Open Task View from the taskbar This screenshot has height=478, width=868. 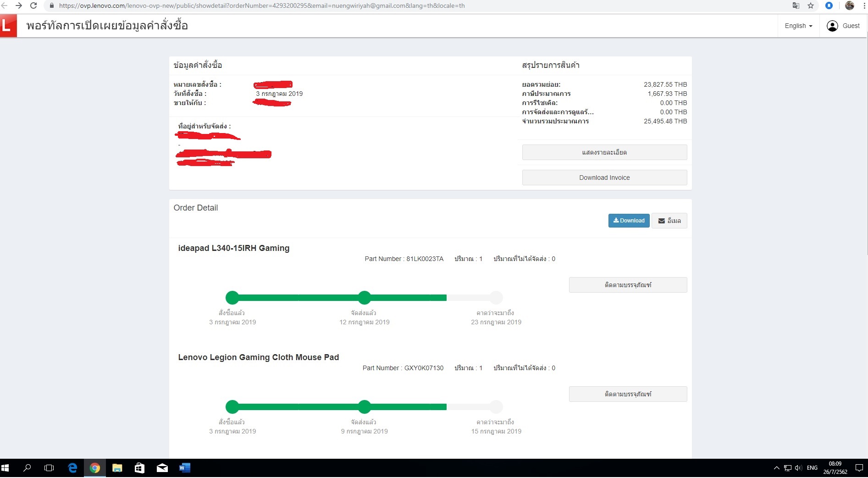49,468
